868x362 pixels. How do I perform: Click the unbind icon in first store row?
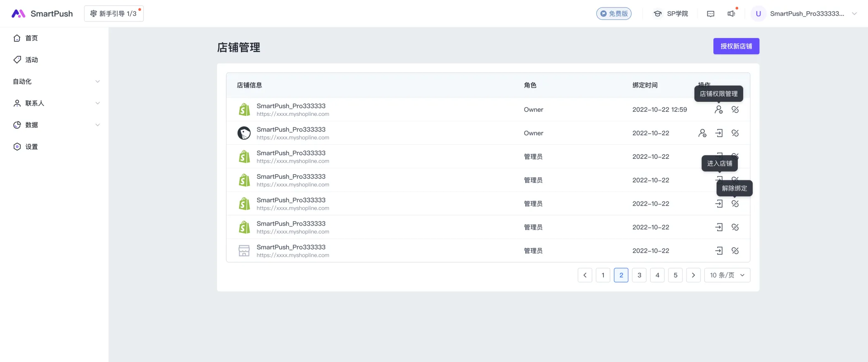click(735, 110)
